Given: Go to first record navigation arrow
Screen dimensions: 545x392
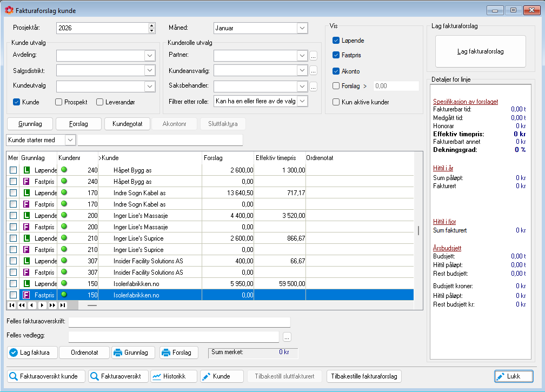Looking at the screenshot, I should (12, 305).
